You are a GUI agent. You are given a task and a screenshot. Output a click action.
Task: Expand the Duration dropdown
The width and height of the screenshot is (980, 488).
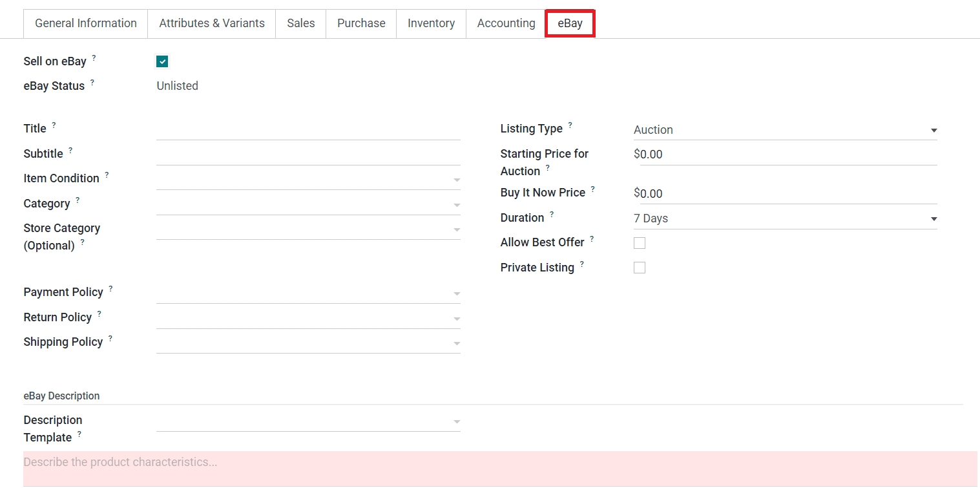784,218
